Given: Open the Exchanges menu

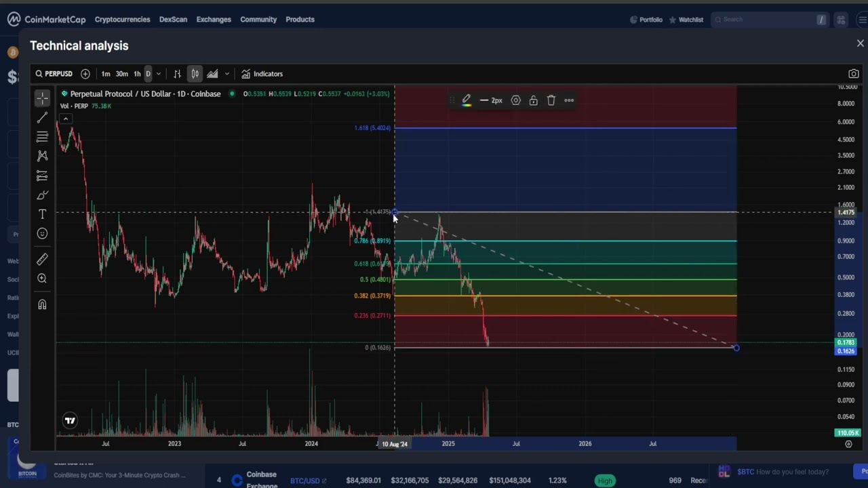Looking at the screenshot, I should point(214,20).
